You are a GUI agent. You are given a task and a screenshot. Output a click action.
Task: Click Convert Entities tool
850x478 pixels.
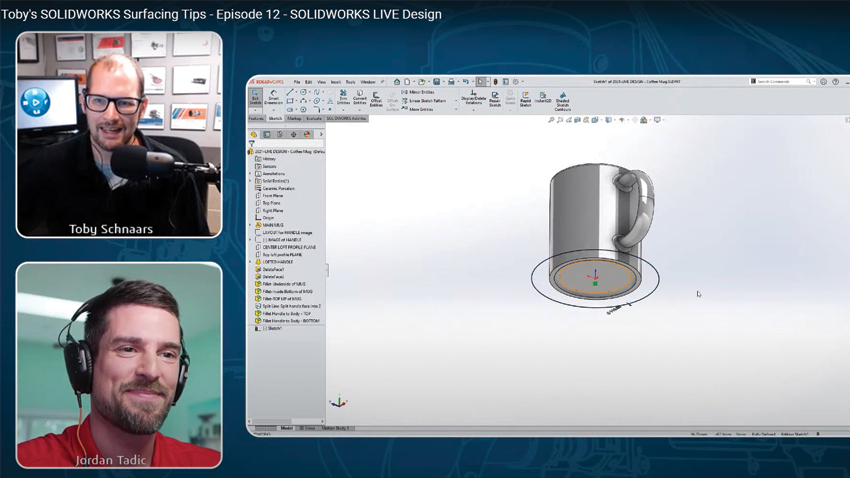pyautogui.click(x=359, y=98)
